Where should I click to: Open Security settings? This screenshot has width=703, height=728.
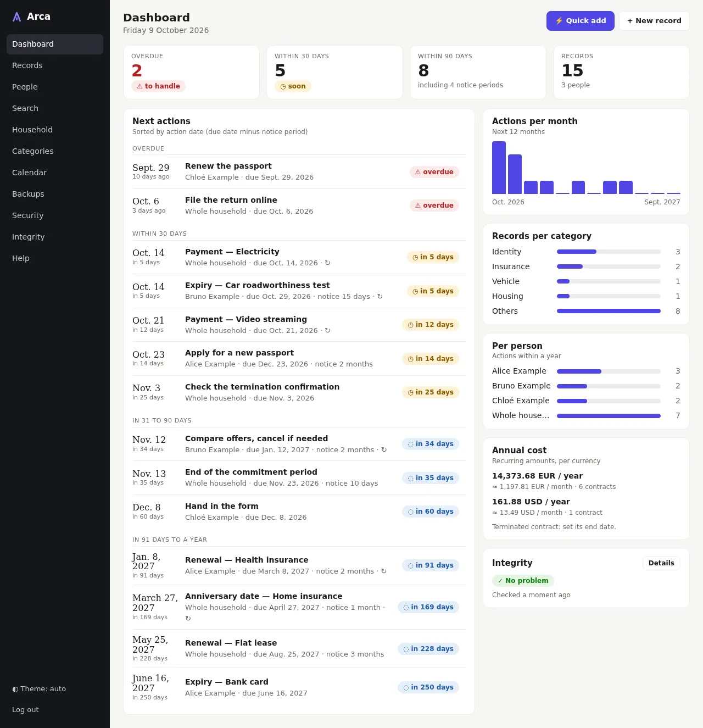click(x=55, y=215)
